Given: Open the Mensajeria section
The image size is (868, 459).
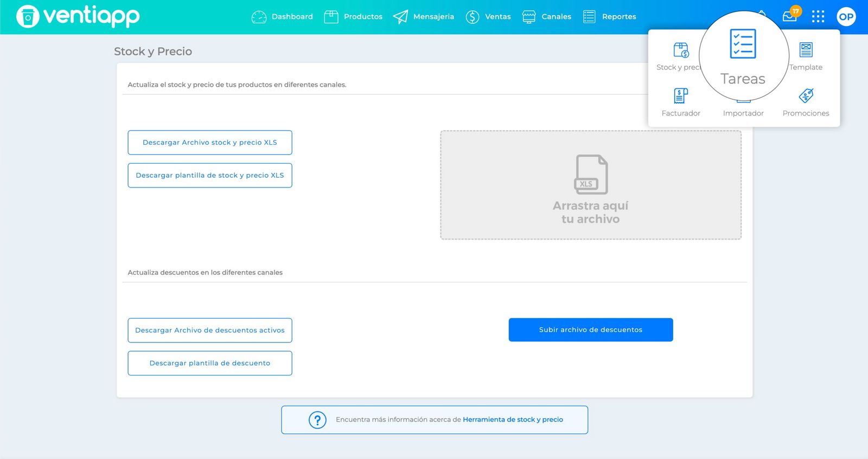Looking at the screenshot, I should pos(424,17).
